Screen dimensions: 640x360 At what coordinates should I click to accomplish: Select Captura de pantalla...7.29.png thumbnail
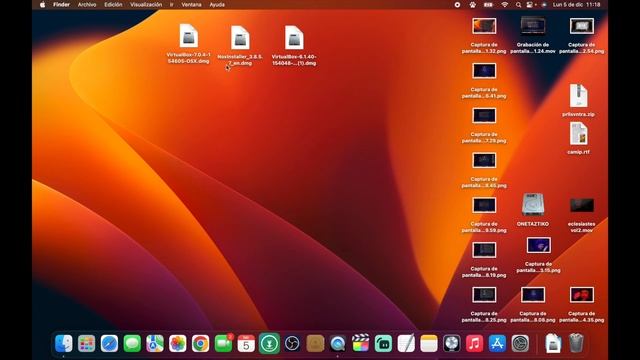[484, 116]
